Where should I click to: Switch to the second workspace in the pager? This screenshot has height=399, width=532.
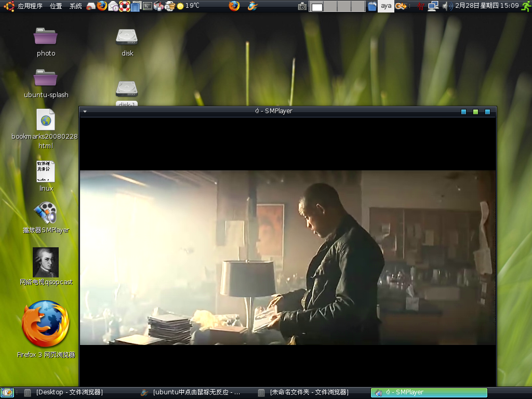point(331,6)
